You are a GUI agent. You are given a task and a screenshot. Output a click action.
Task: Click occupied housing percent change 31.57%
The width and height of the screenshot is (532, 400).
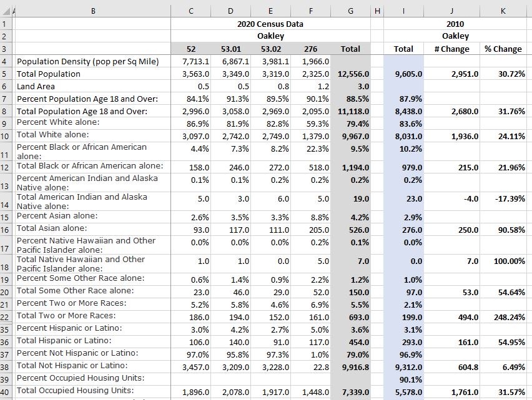(503, 393)
